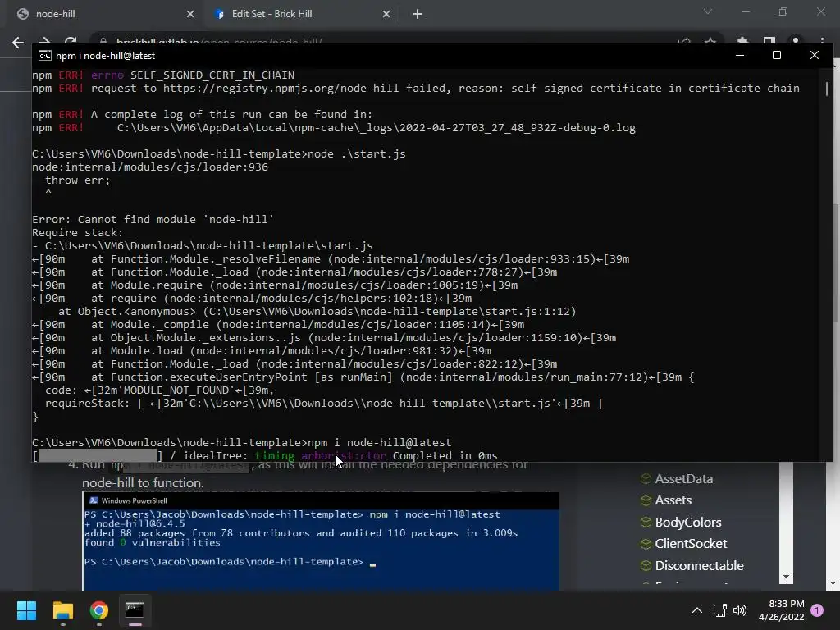Open clock showing 8:33 PM
Screen dimensions: 840x630
pos(781,610)
